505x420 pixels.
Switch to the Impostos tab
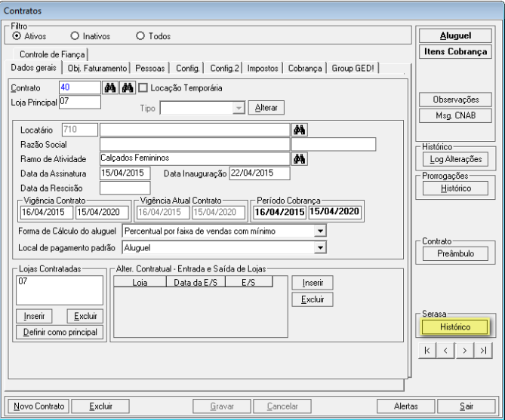coord(264,69)
